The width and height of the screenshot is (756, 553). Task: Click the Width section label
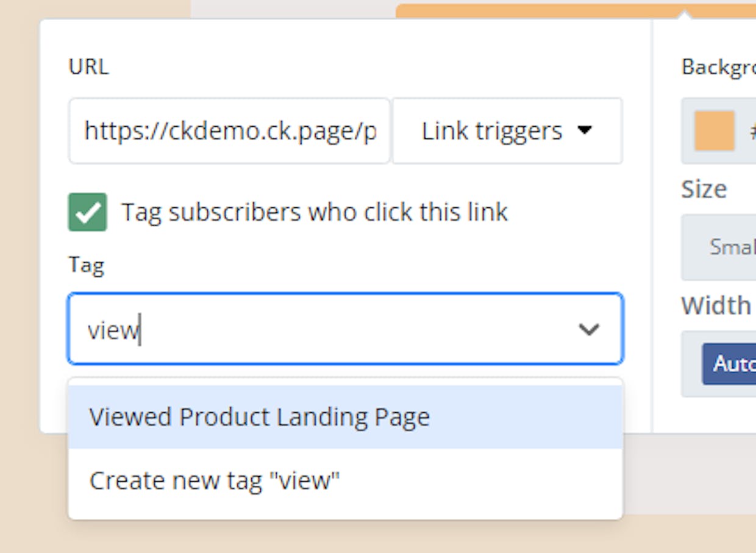coord(716,305)
